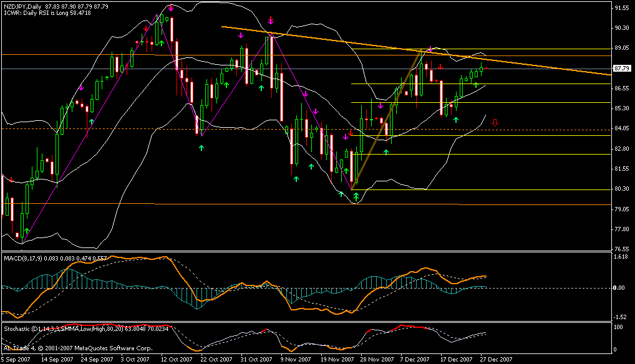Click the NZDJPY,Daily chart title text
This screenshot has width=635, height=364.
[x=23, y=7]
